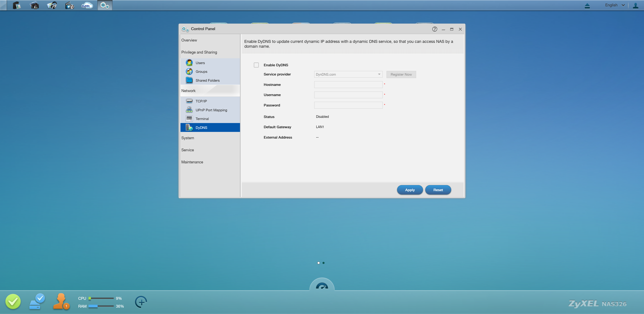
Task: Click the ZyXEL cloud icon
Action: coord(87,5)
